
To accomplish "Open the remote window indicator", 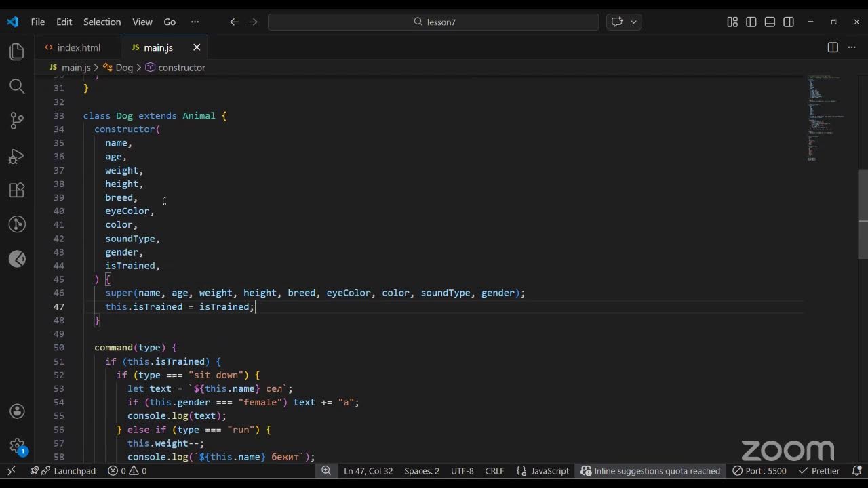I will pyautogui.click(x=12, y=470).
